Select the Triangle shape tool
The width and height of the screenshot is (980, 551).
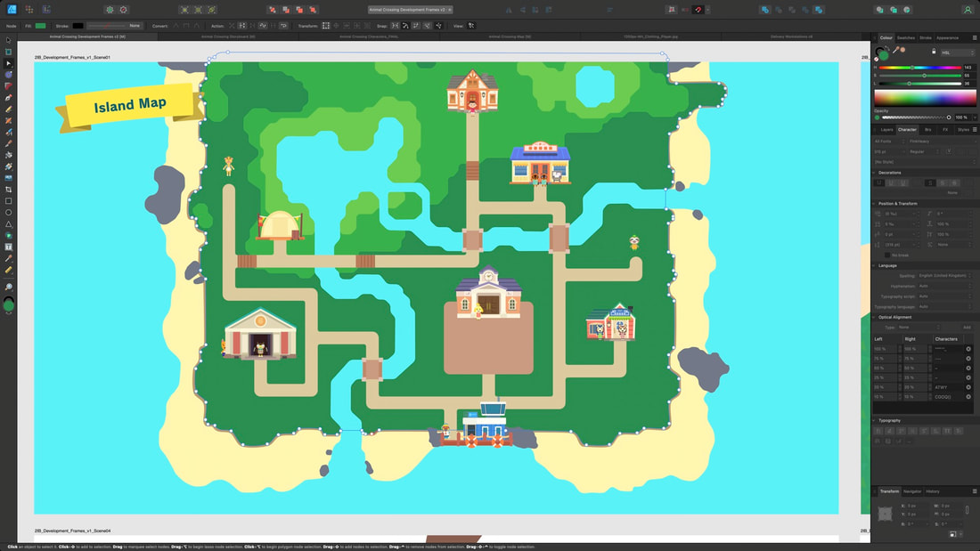coord(8,223)
